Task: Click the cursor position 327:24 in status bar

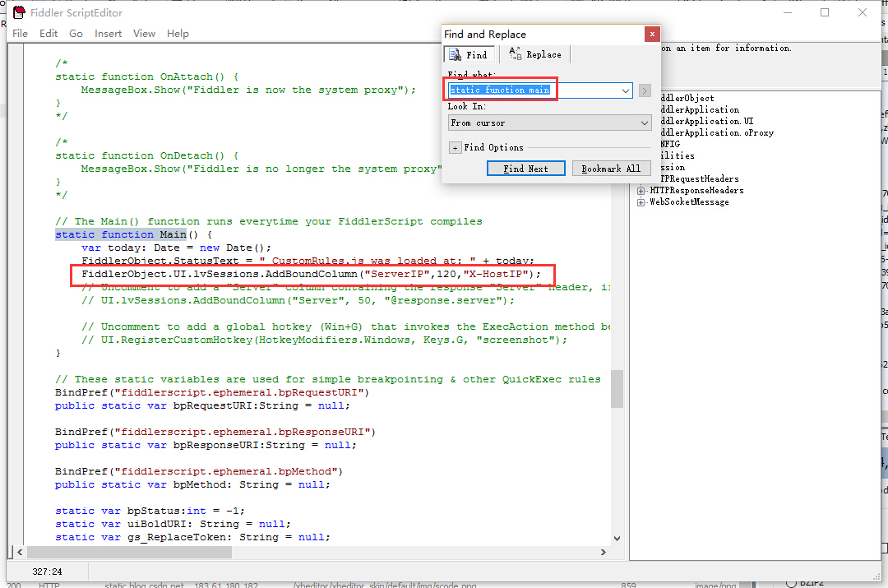Action: tap(47, 572)
